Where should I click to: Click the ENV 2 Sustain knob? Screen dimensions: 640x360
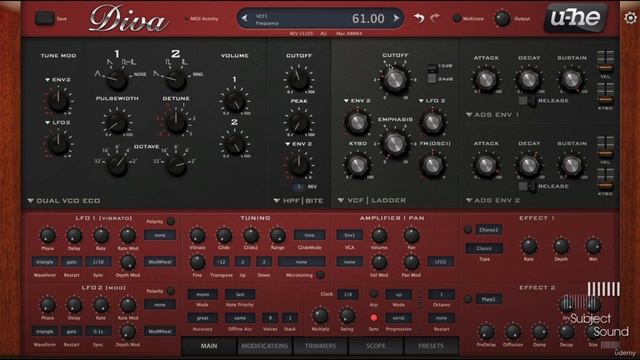571,165
